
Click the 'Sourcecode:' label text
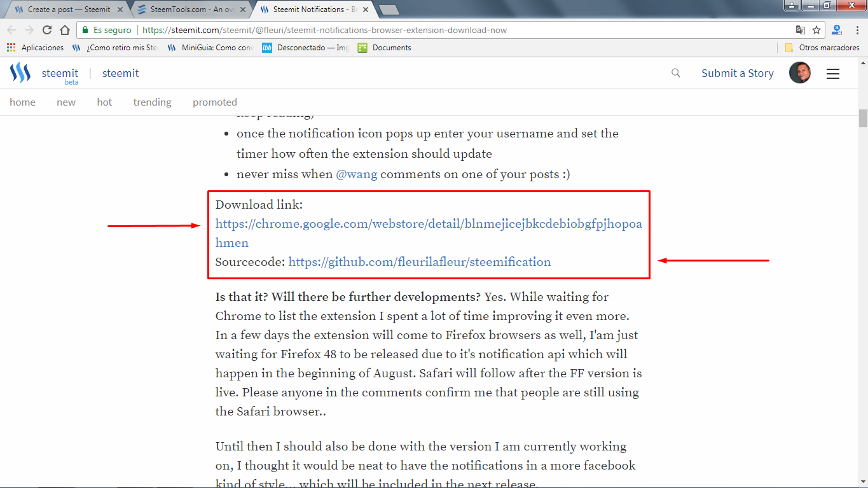(x=251, y=261)
